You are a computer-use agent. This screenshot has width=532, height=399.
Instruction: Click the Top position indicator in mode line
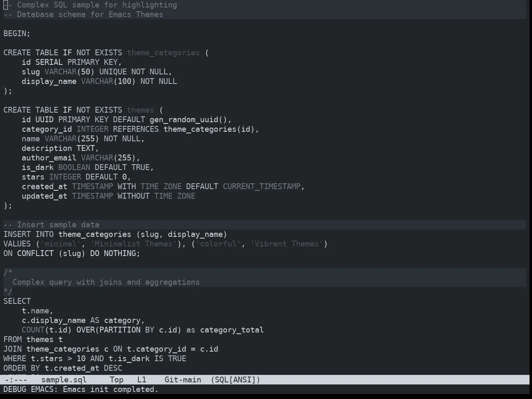click(116, 379)
